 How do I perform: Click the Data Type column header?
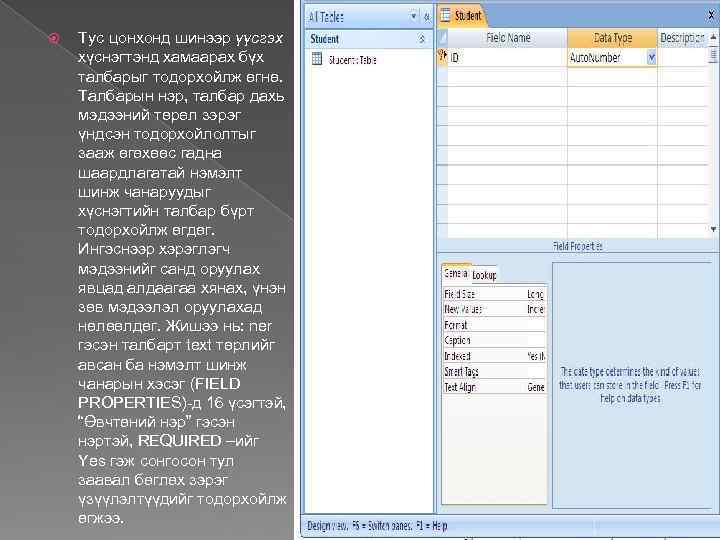tap(613, 38)
